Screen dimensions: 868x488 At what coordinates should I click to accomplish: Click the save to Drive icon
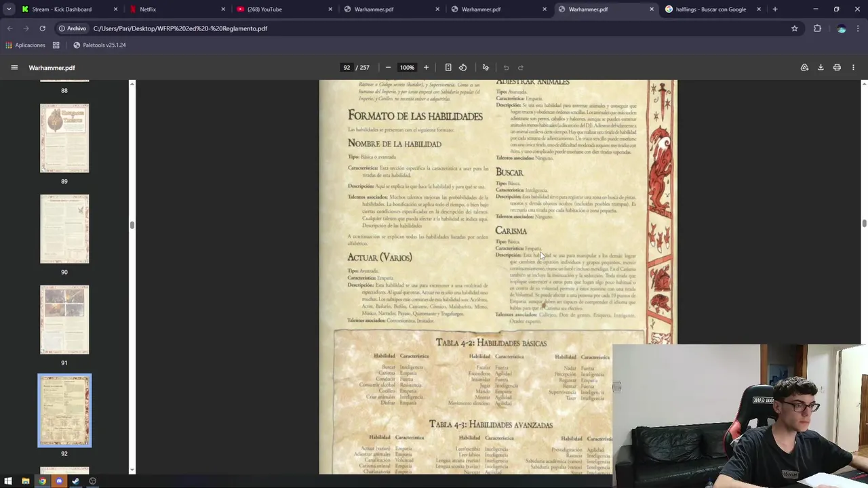coord(804,68)
